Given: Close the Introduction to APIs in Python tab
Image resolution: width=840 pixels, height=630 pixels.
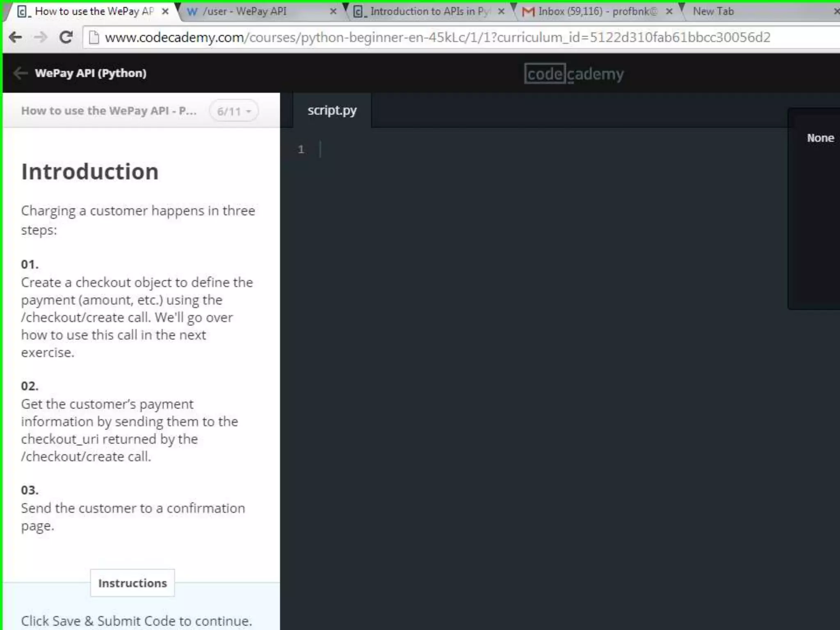Looking at the screenshot, I should (501, 11).
